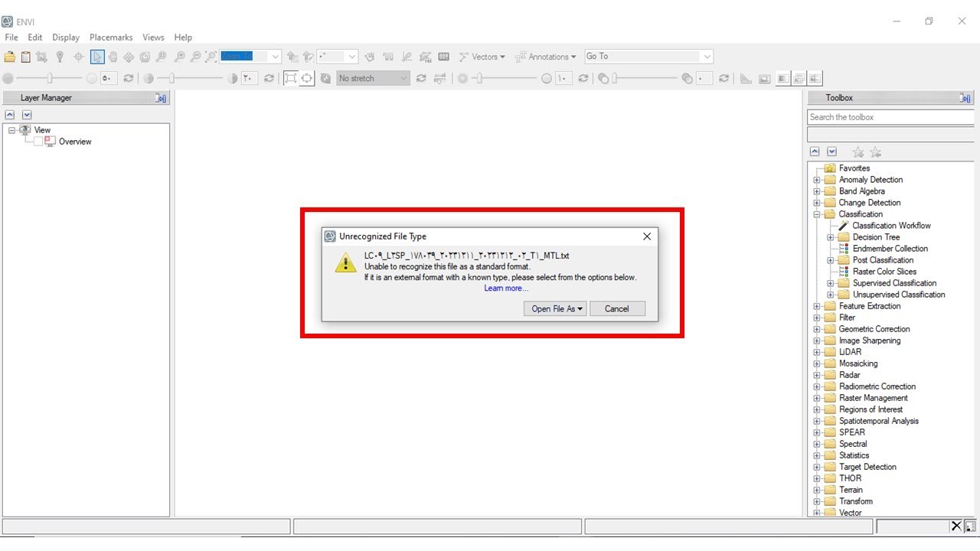980x551 pixels.
Task: Start the View Flicker icon
Action: (x=799, y=78)
